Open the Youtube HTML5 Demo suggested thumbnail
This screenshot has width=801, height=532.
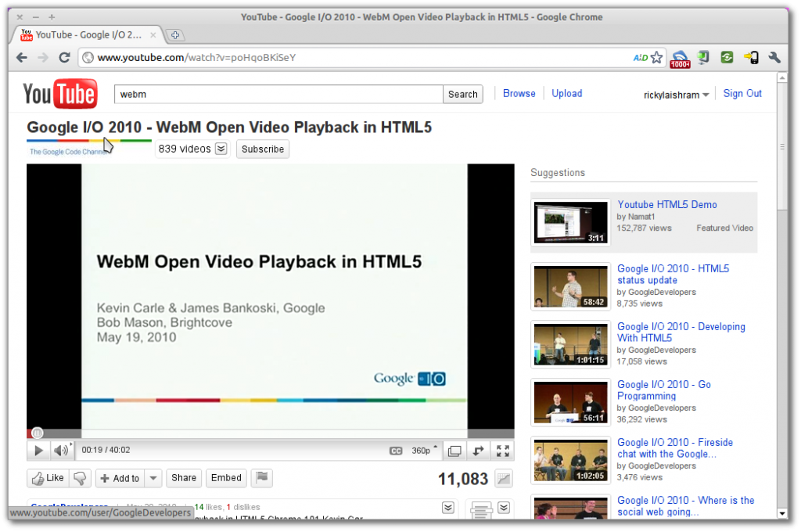[570, 222]
